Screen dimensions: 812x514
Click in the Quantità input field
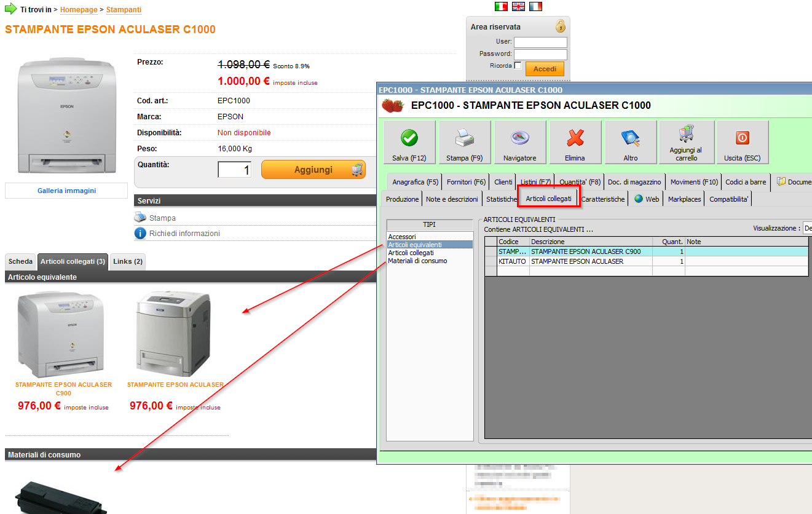point(235,170)
